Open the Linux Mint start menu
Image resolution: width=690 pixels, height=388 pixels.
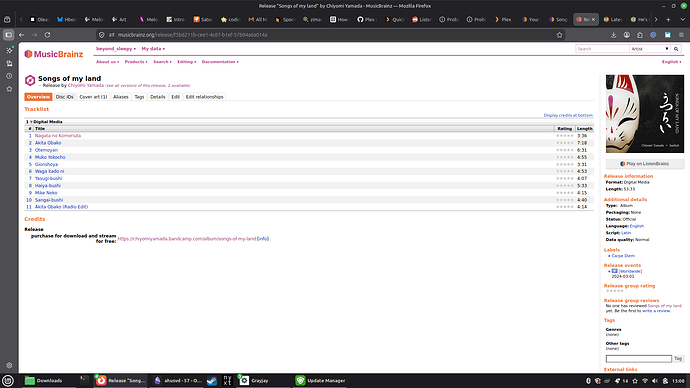8,381
